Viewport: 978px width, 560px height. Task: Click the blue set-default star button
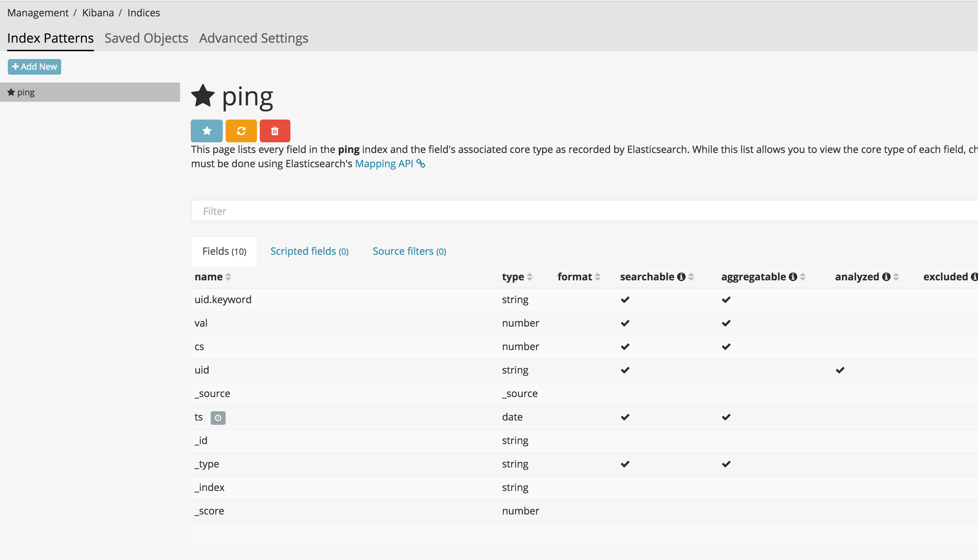207,131
